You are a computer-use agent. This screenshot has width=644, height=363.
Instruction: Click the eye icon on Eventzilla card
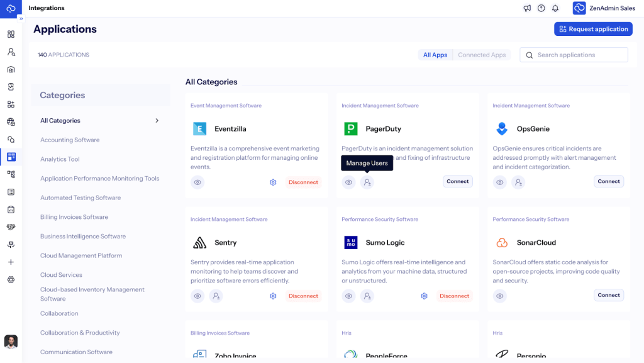[197, 182]
